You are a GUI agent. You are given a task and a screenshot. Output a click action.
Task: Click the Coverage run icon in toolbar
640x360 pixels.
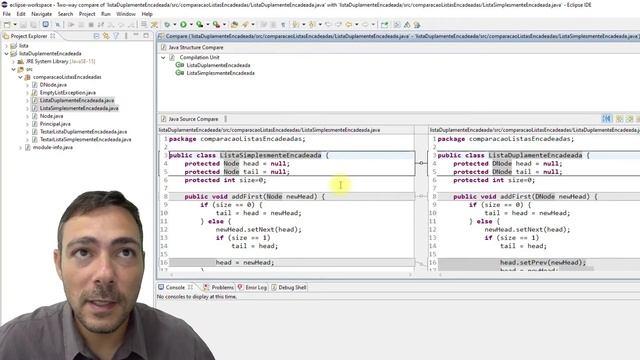pos(200,25)
